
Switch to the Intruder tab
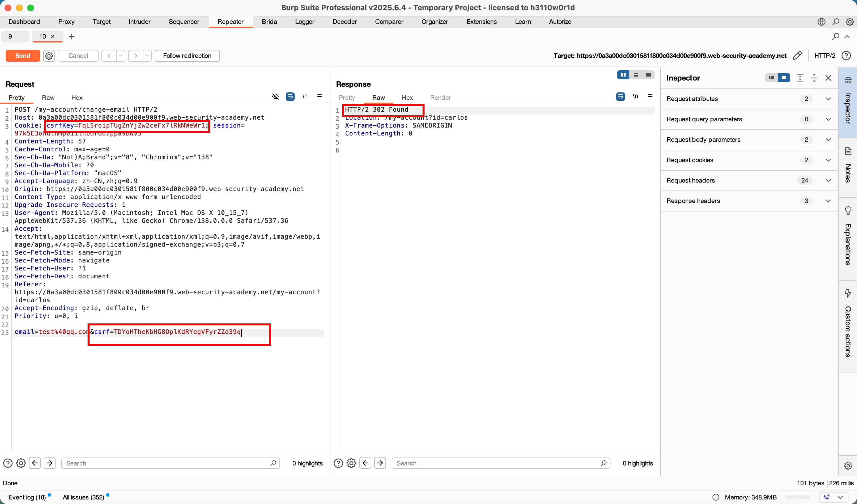tap(139, 22)
